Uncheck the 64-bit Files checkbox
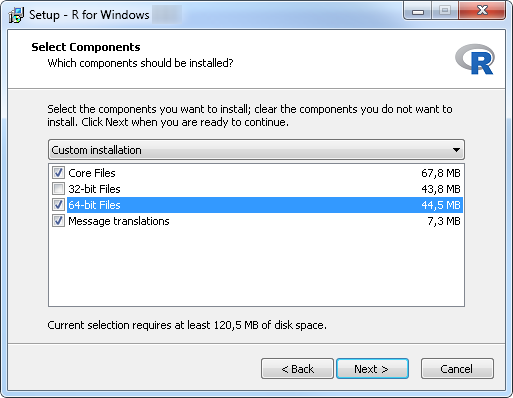The height and width of the screenshot is (398, 513). click(58, 205)
